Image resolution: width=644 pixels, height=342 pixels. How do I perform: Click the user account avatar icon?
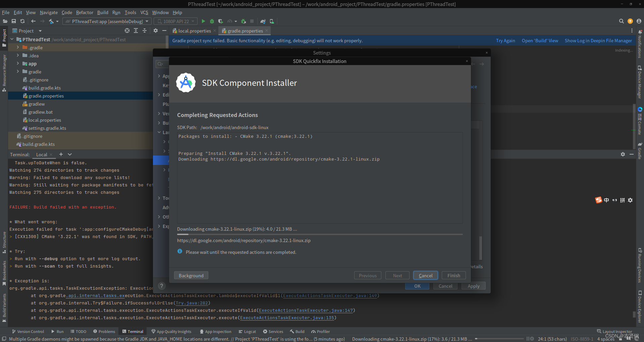tap(639, 21)
